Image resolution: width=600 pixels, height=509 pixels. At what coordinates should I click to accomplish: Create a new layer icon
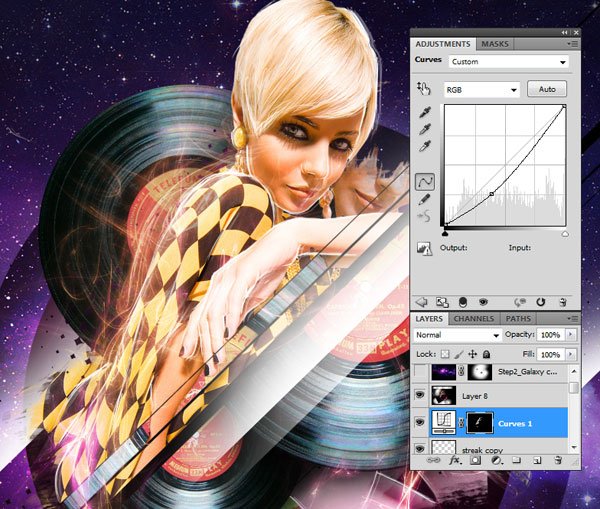537,460
